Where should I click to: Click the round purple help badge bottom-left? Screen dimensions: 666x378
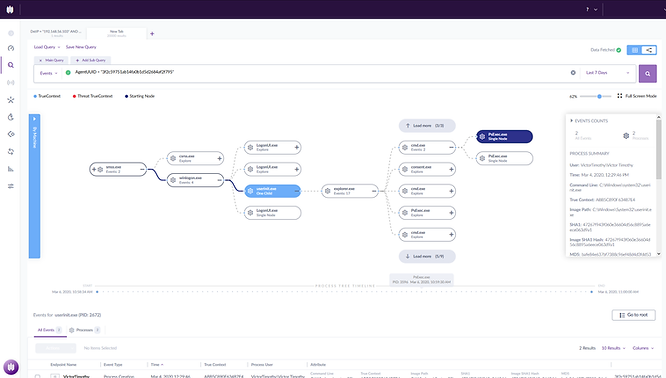(x=11, y=367)
